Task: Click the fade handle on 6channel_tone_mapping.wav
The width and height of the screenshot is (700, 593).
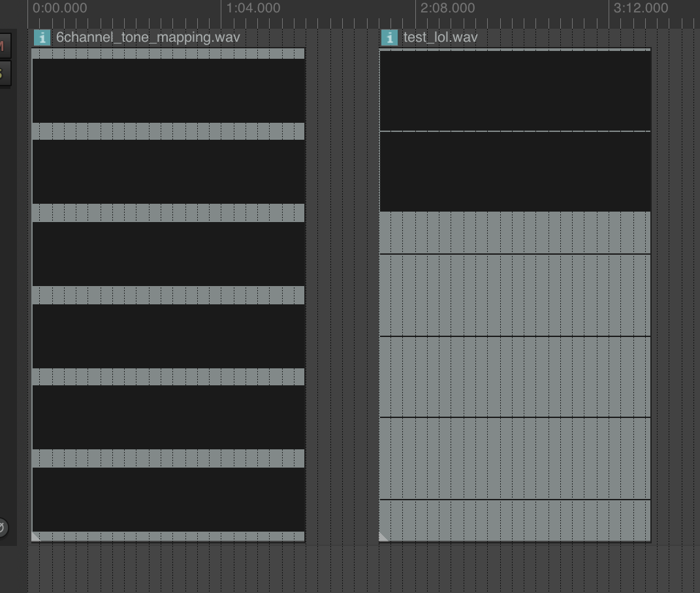Action: (35, 536)
